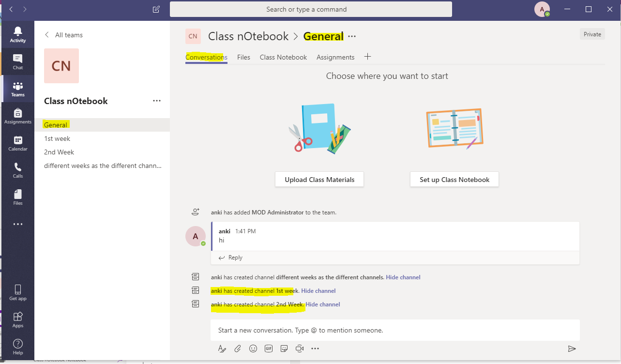This screenshot has width=621, height=364.
Task: Open Assignments in the left app bar
Action: point(18,116)
